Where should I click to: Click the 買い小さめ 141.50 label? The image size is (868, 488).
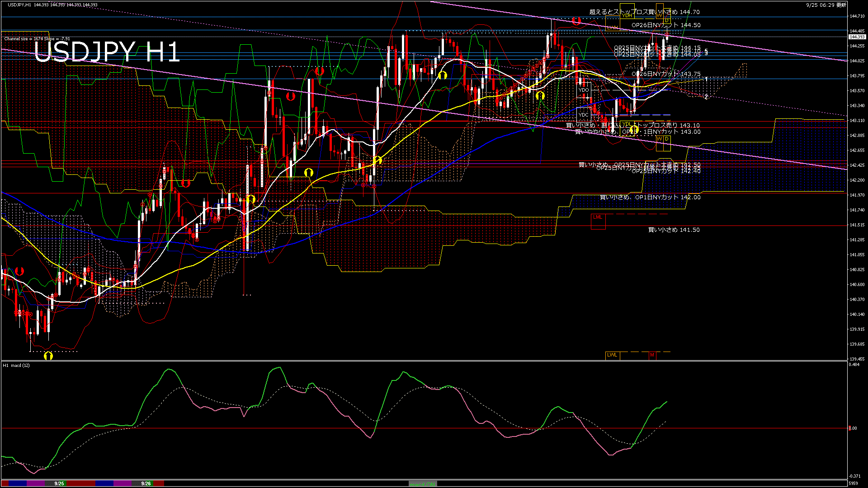pos(674,230)
